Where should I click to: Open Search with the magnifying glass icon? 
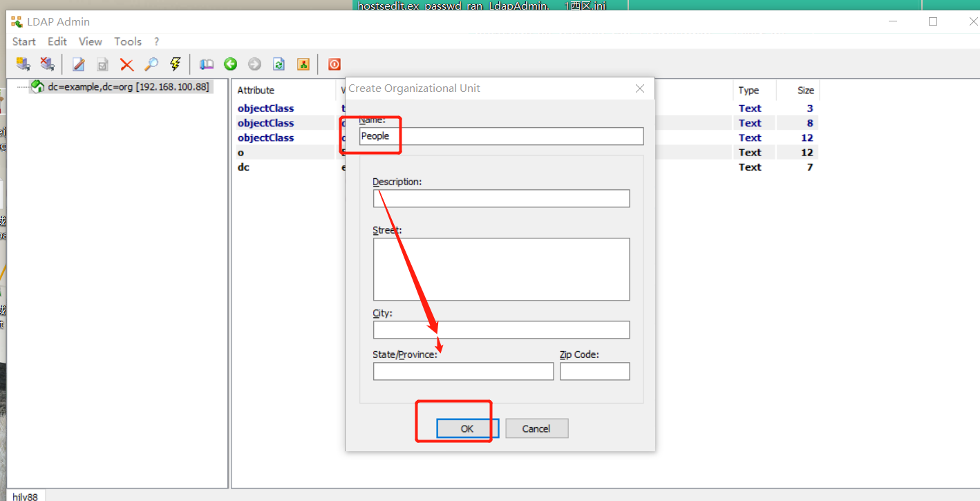click(x=151, y=64)
